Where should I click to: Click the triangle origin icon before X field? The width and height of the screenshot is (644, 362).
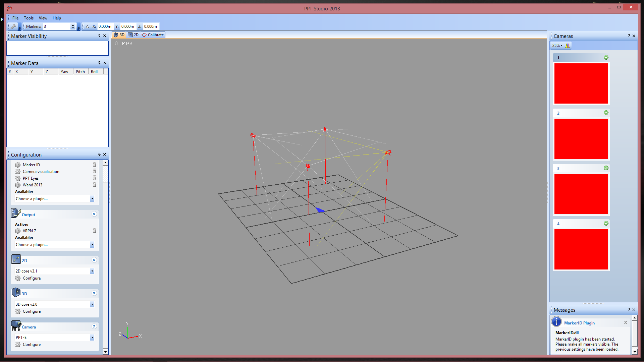coord(88,26)
